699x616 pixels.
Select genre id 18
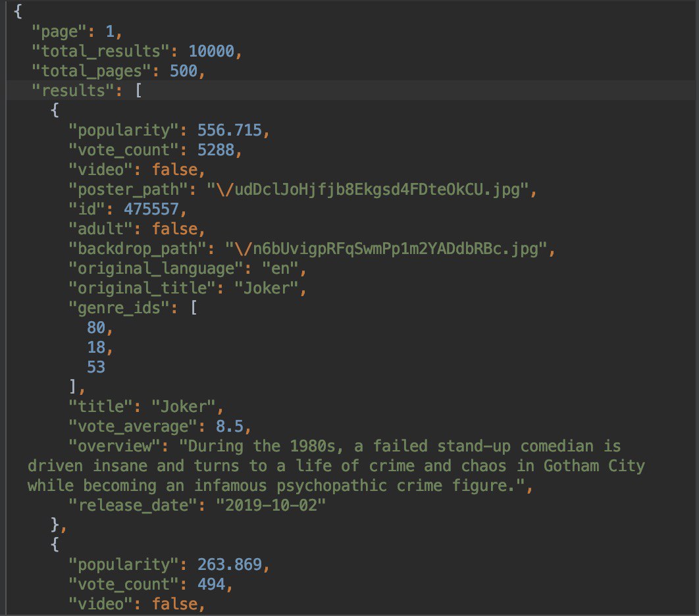[96, 347]
